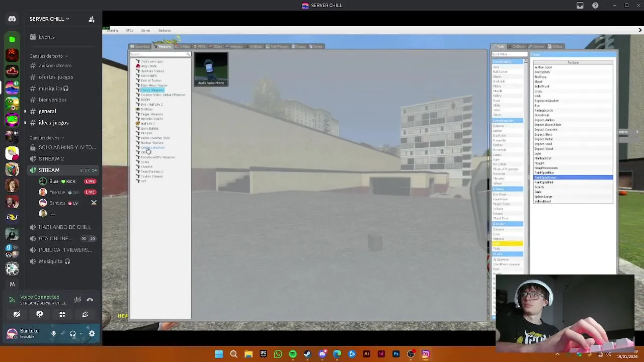Open the NPCs menu in the game
This screenshot has width=644, height=362.
pyautogui.click(x=130, y=31)
